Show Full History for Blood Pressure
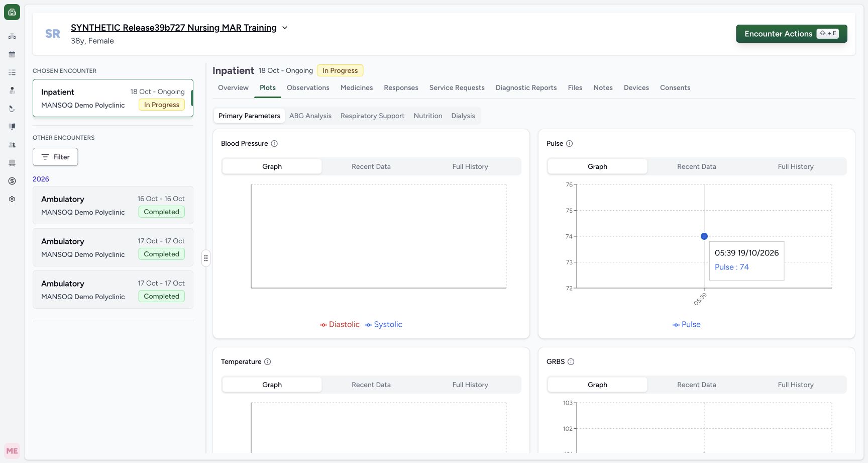The image size is (868, 463). click(470, 166)
